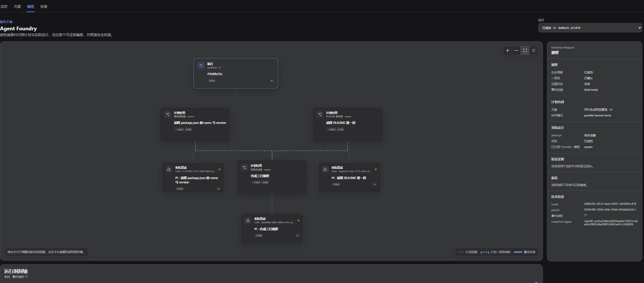This screenshot has height=283, width=644.
Task: Click the 运行工坊 breadcrumb label
Action: (6, 22)
